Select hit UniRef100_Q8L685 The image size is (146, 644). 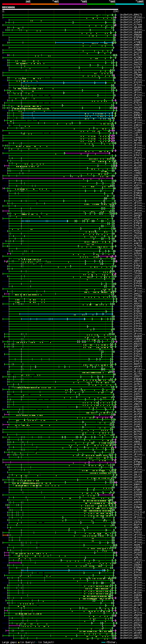(x=131, y=27)
